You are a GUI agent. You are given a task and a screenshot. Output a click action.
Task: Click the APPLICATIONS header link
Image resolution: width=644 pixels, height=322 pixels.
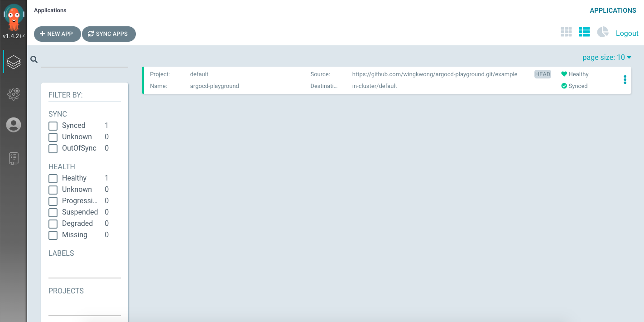click(x=613, y=10)
